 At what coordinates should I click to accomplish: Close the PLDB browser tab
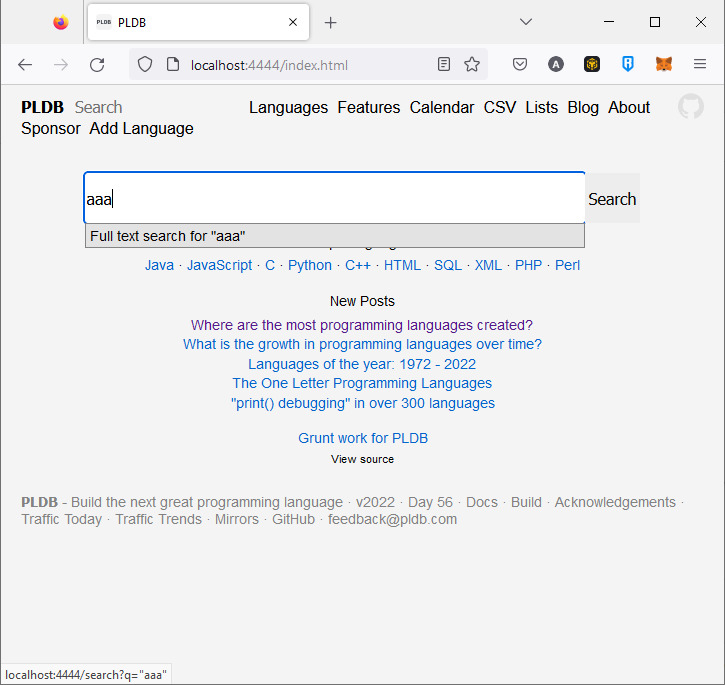pyautogui.click(x=293, y=22)
